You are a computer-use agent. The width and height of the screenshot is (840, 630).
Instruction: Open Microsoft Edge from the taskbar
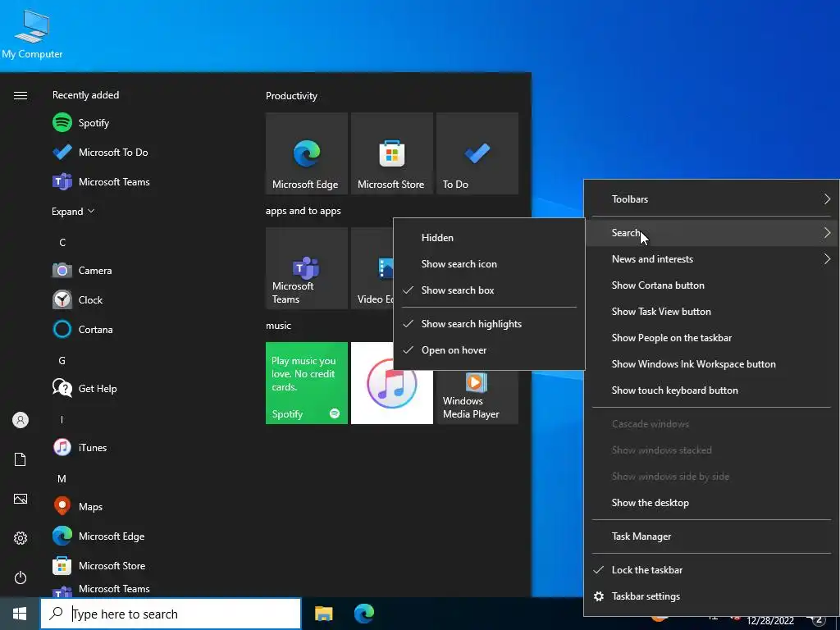click(x=364, y=614)
